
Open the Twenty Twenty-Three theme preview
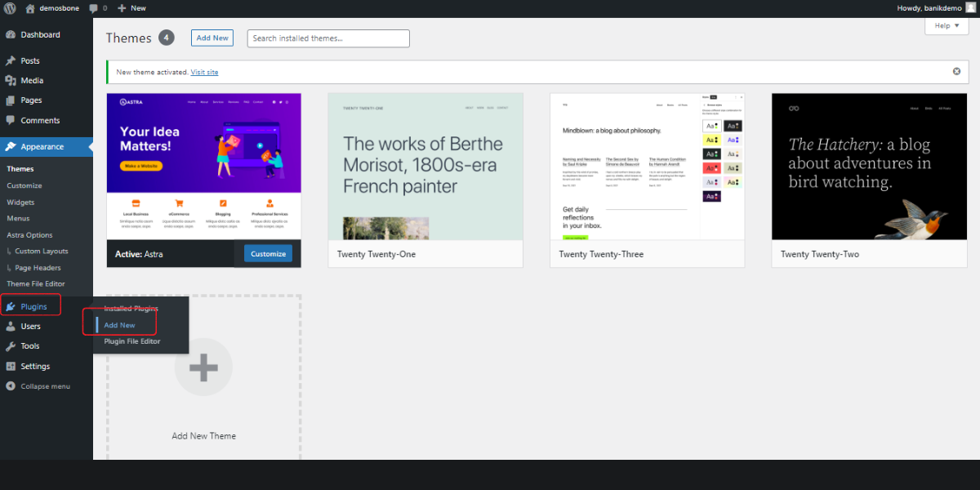(x=648, y=167)
